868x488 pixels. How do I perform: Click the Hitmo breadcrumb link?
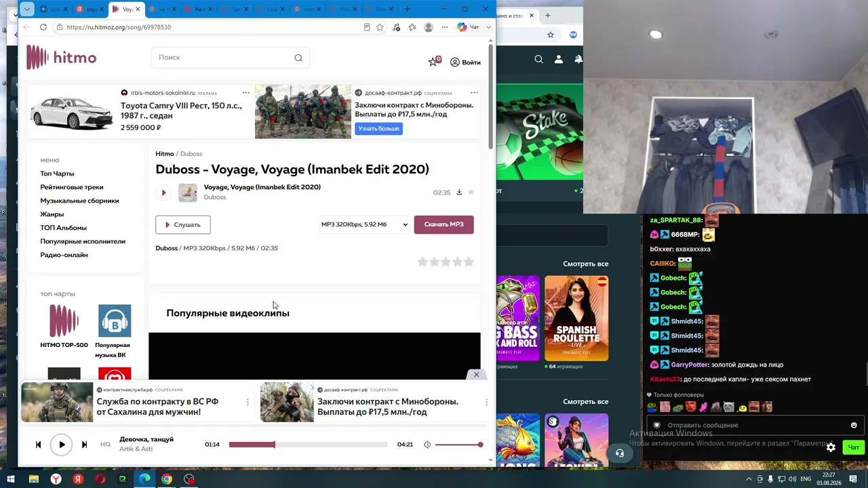(x=165, y=154)
